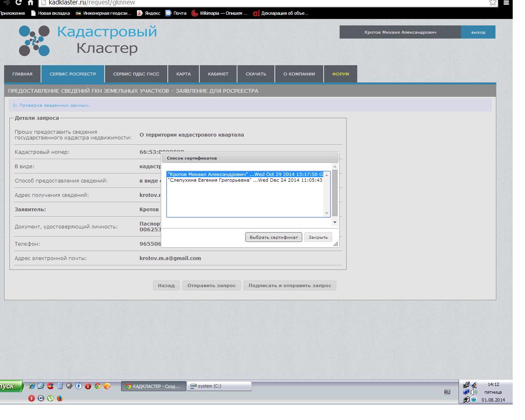The image size is (525, 420).
Task: Reload the page with refresh icon
Action: pos(18,2)
